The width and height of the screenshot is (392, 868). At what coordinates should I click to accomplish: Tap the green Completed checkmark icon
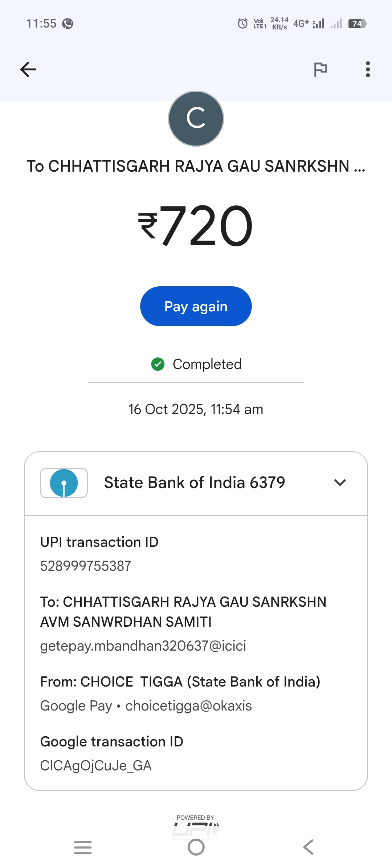158,364
